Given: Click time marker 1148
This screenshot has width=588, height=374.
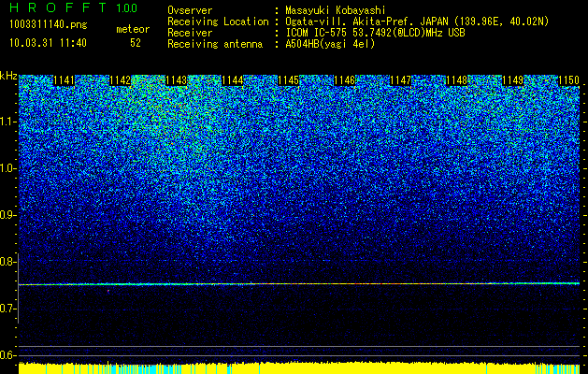Looking at the screenshot, I should (x=457, y=80).
